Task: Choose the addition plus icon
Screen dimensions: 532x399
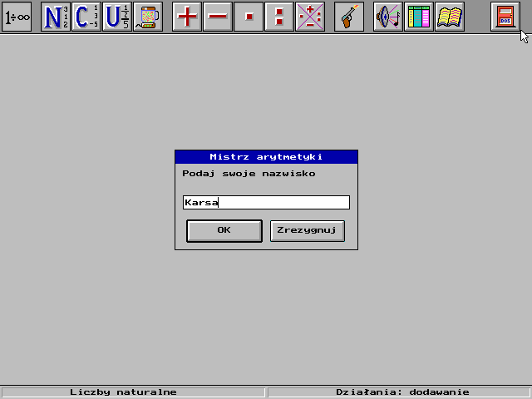Action: pos(187,17)
